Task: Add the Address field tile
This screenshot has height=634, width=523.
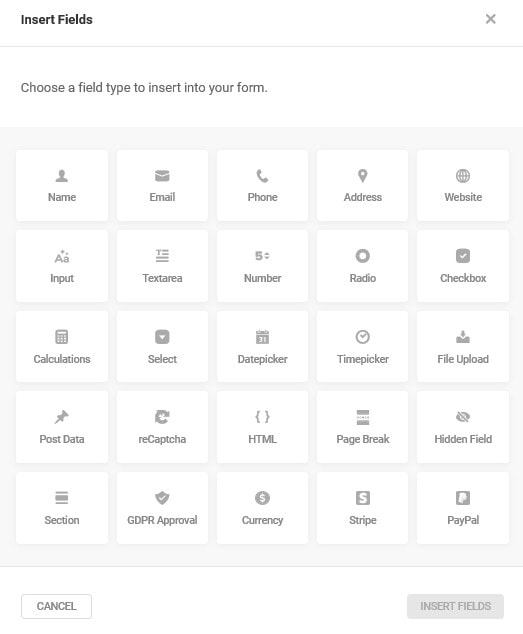Action: click(x=362, y=186)
